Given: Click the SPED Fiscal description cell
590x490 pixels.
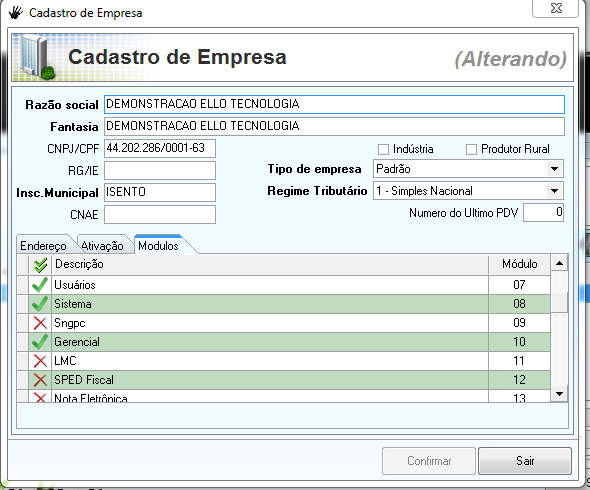Looking at the screenshot, I should click(270, 380).
